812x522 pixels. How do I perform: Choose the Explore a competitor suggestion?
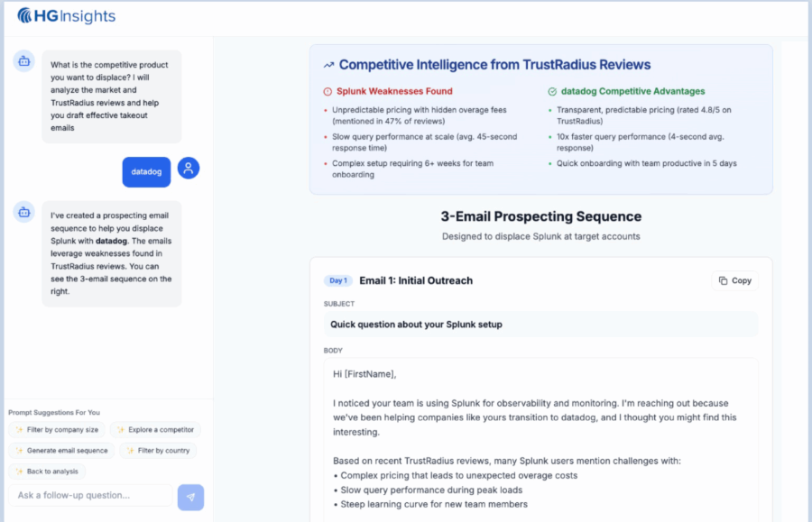pyautogui.click(x=155, y=430)
